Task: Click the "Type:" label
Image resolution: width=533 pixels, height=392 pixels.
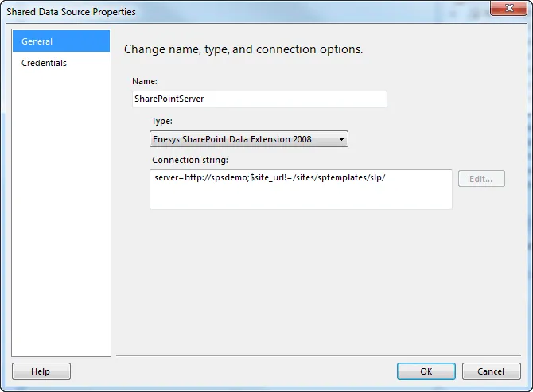Action: [161, 121]
